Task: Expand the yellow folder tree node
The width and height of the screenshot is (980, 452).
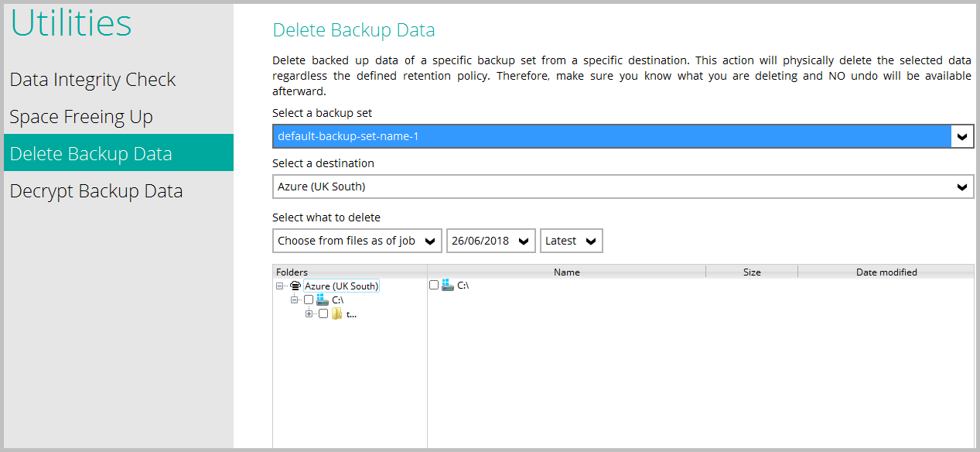Action: [x=309, y=314]
